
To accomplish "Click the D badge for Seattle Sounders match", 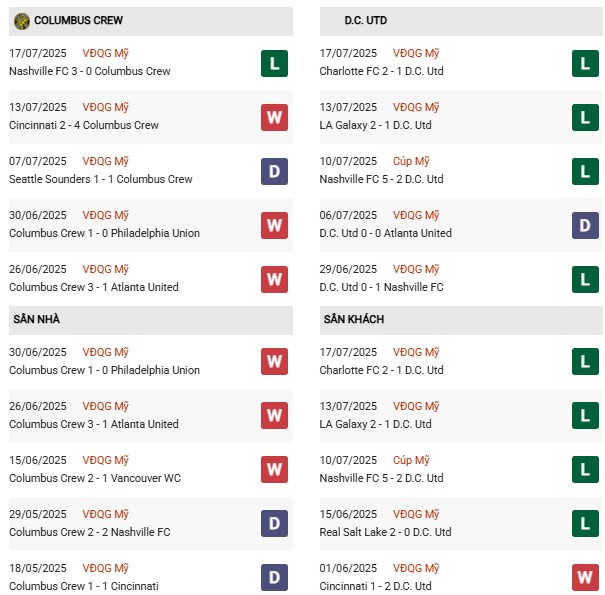I will [274, 171].
